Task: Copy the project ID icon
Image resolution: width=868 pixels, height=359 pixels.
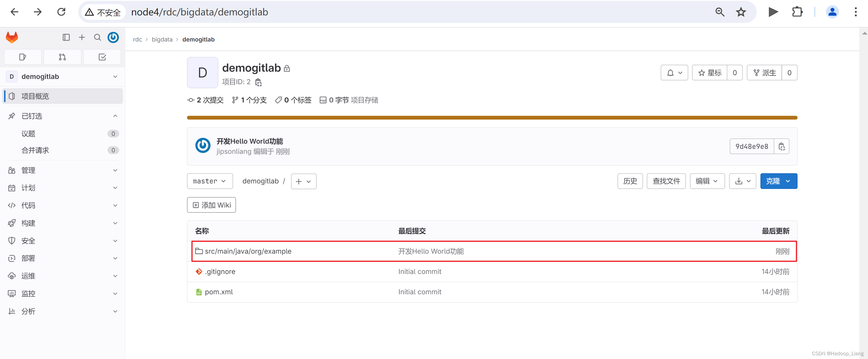Action: pos(258,82)
